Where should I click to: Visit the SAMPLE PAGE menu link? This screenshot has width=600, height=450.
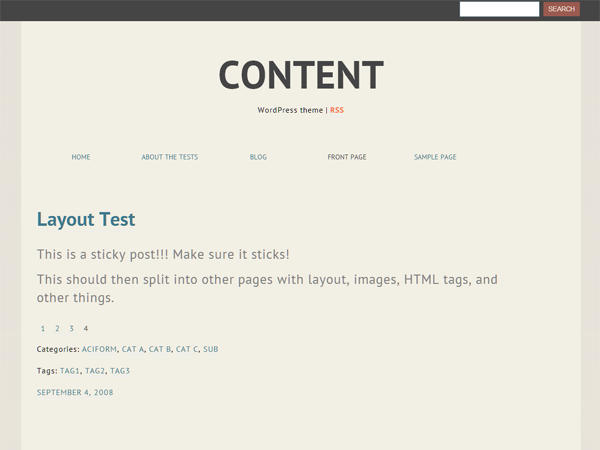tap(435, 157)
